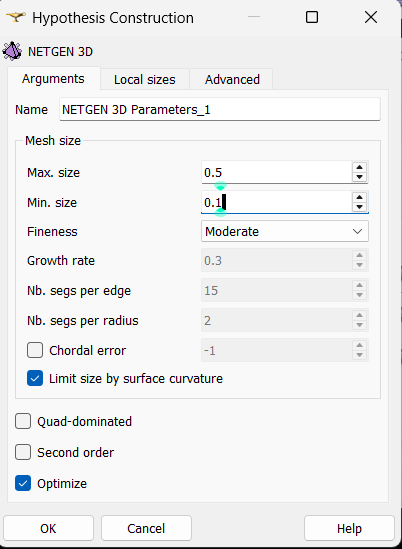Open the Fineness dropdown
This screenshot has height=549, width=402.
pyautogui.click(x=285, y=231)
